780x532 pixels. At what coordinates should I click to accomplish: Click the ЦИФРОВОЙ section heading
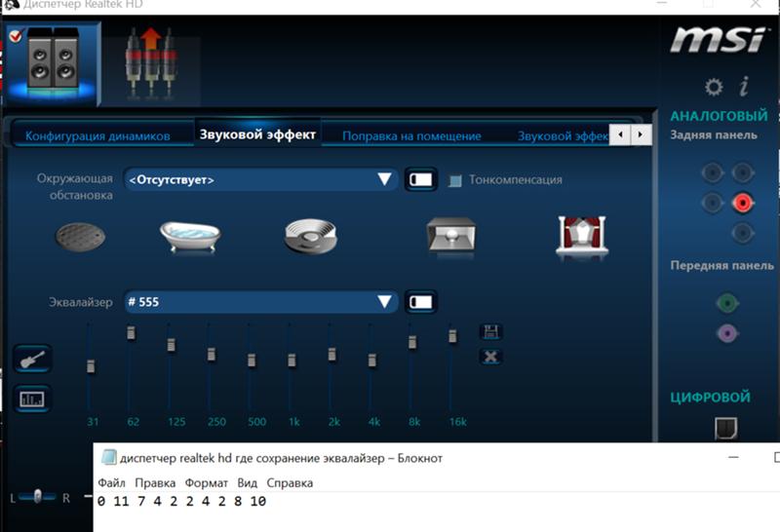(x=711, y=398)
